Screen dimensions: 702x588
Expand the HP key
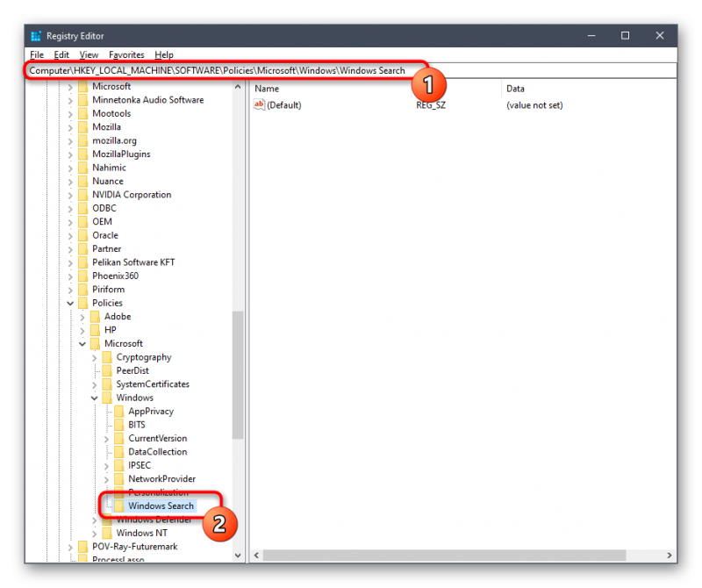82,331
